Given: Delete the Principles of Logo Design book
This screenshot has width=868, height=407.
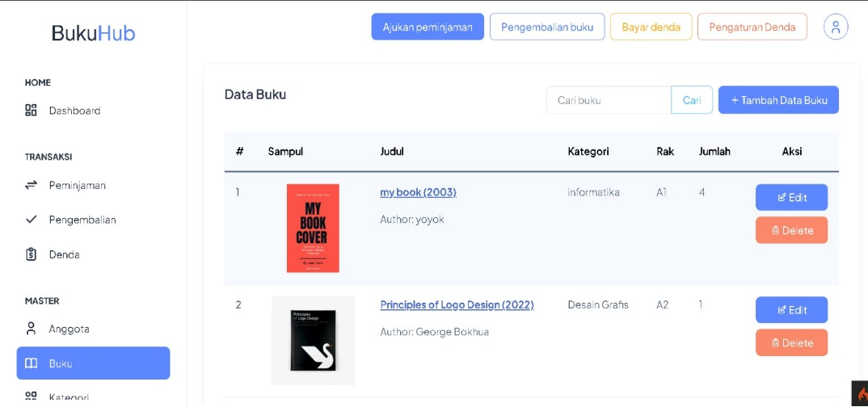Looking at the screenshot, I should [791, 343].
